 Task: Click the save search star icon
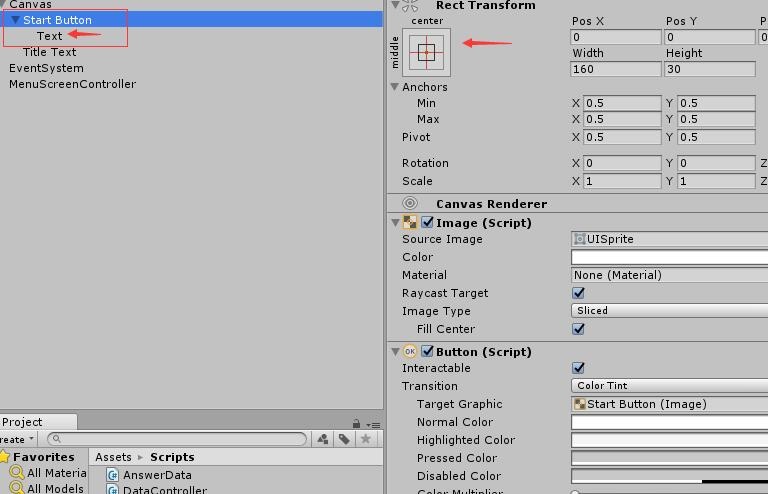coord(365,439)
